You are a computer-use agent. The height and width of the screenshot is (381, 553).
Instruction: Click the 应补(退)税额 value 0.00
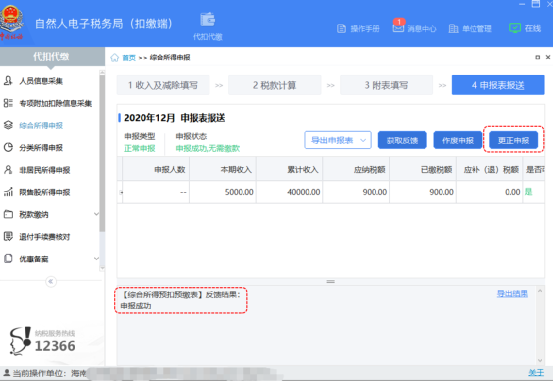pos(512,192)
